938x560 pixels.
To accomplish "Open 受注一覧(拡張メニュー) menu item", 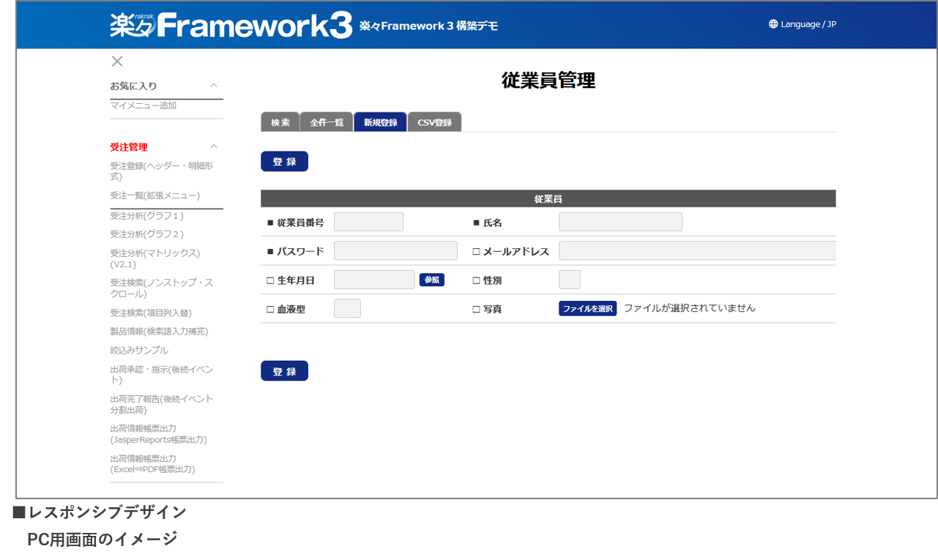I will 155,195.
